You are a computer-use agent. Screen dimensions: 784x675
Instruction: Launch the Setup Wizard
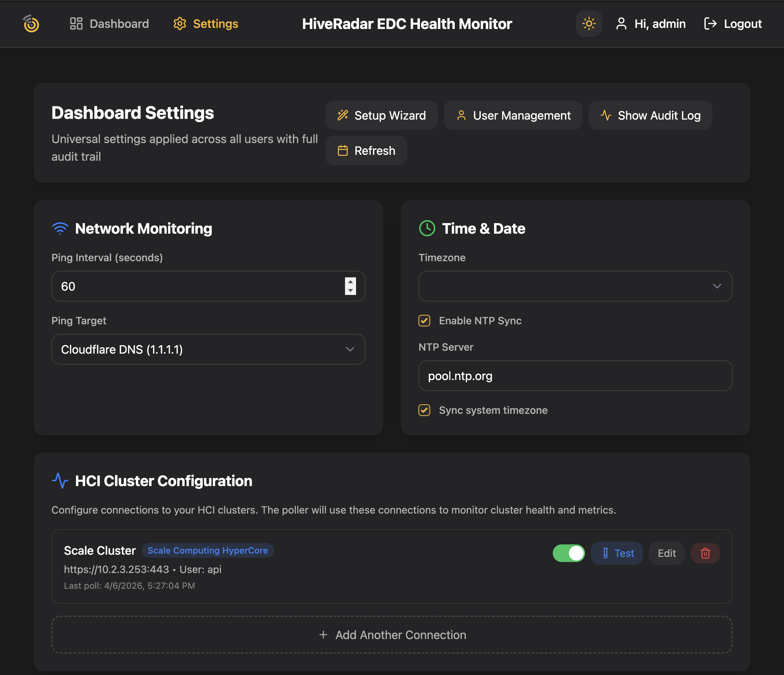click(381, 115)
